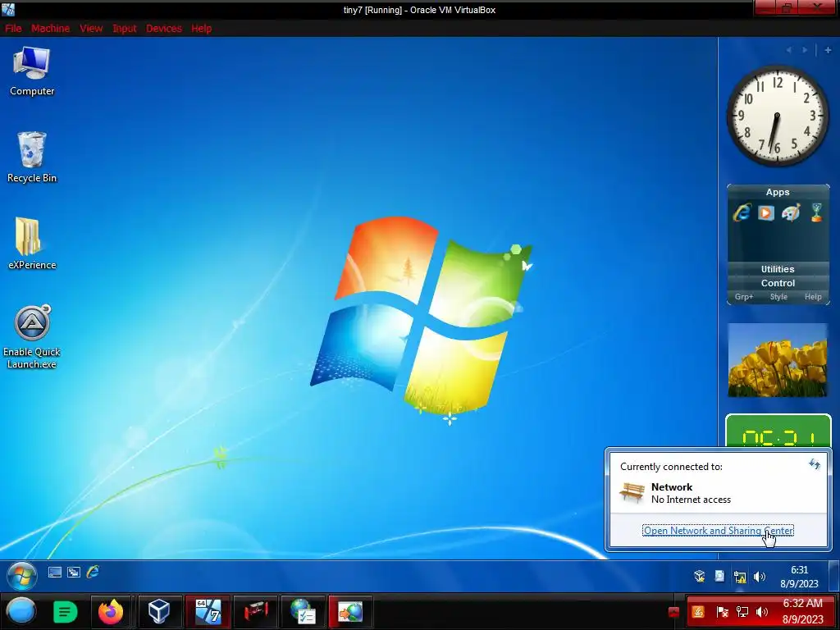Image resolution: width=840 pixels, height=630 pixels.
Task: Open Media Player from Apps gadget
Action: [x=766, y=212]
